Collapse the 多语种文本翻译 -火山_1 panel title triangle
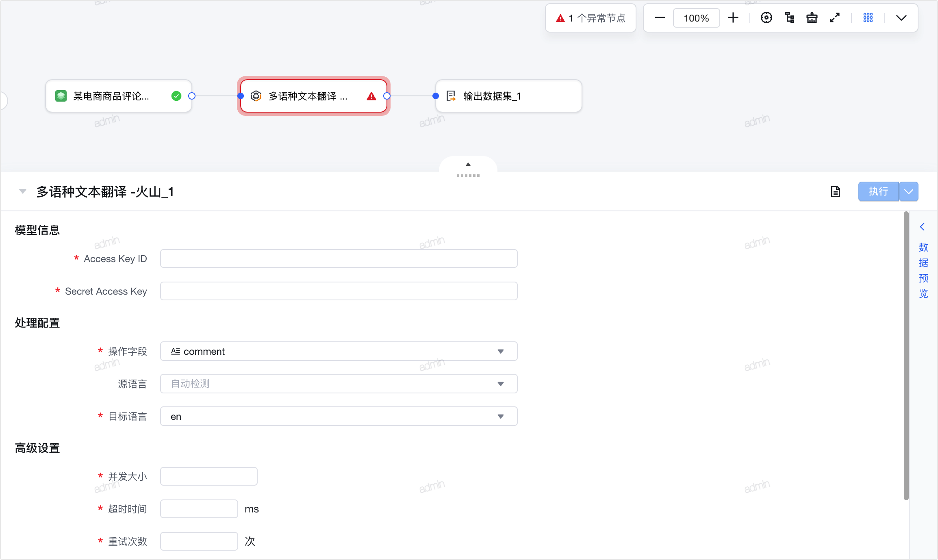 click(23, 191)
